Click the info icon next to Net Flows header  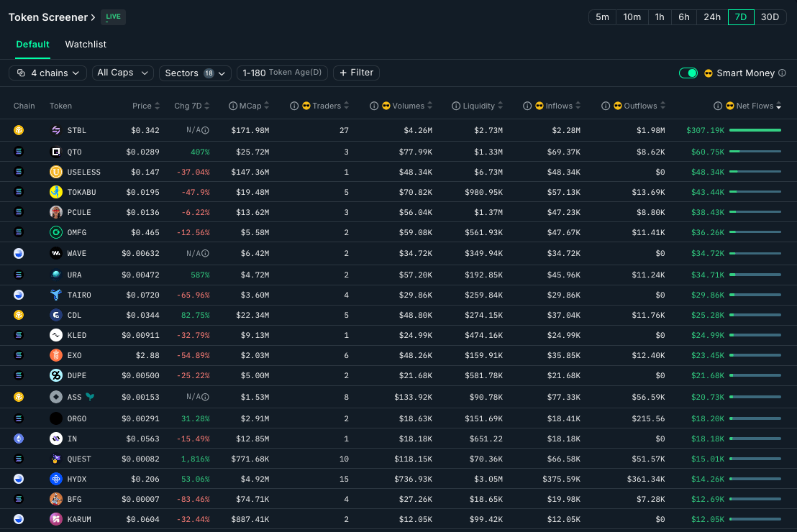718,106
